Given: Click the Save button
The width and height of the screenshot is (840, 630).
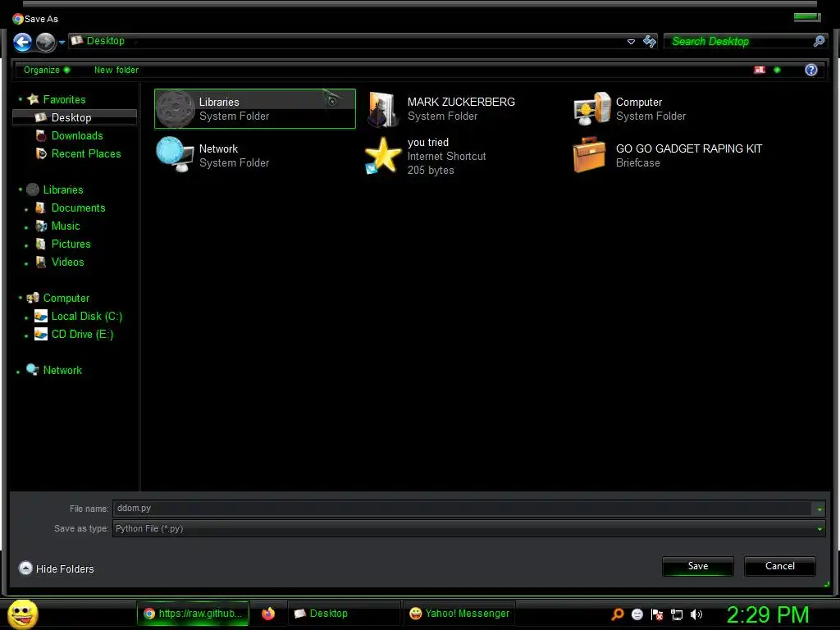Looking at the screenshot, I should click(x=697, y=566).
